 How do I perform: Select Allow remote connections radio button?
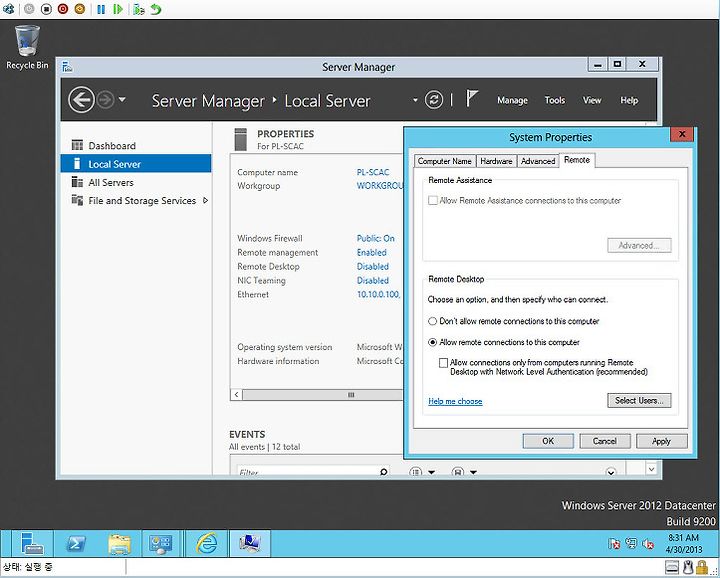(432, 342)
